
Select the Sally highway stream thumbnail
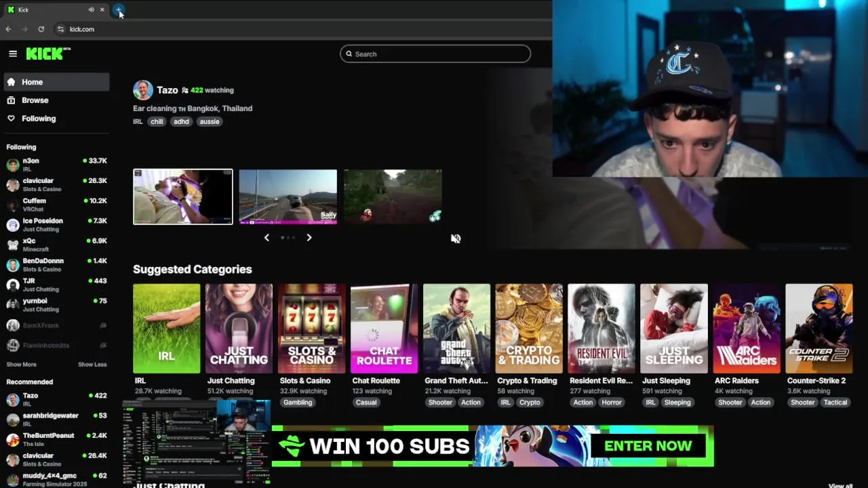[x=288, y=197]
